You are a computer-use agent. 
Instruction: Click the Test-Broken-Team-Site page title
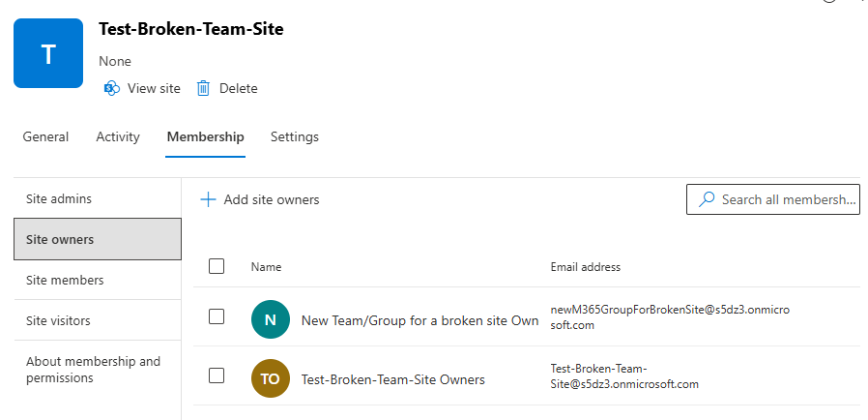coord(191,29)
